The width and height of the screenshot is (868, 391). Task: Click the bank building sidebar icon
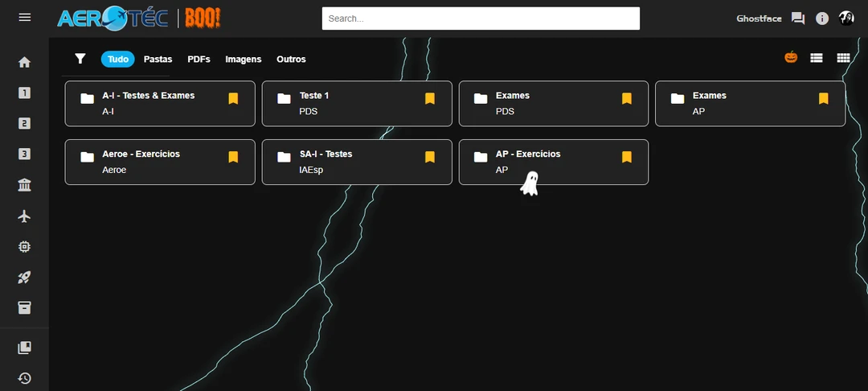(x=24, y=186)
